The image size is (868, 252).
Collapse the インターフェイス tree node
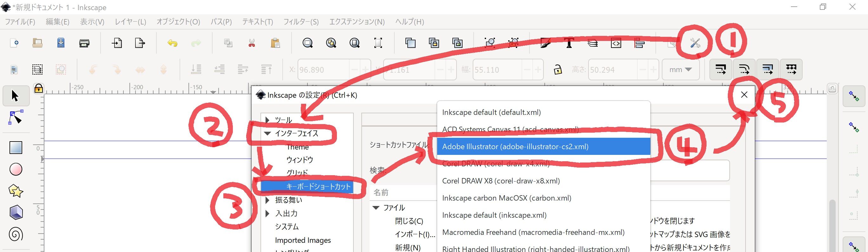coord(267,133)
